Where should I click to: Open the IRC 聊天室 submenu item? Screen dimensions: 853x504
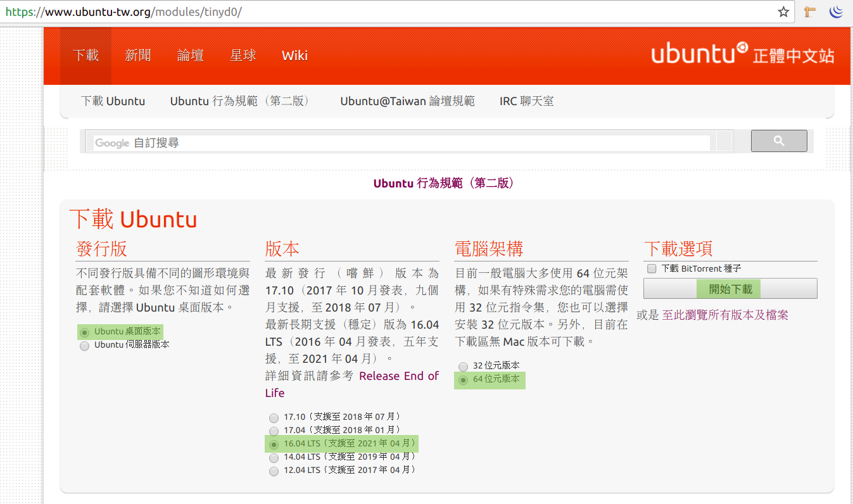[526, 101]
